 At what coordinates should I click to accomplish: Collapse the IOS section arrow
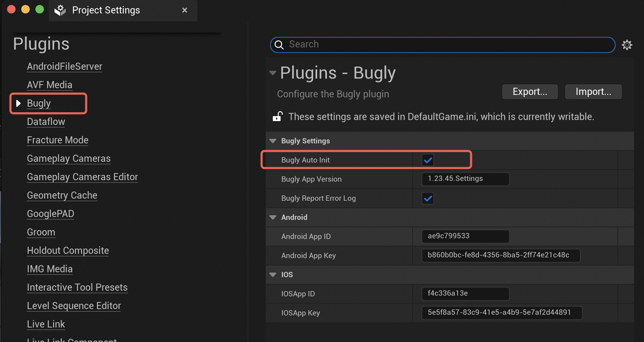click(x=273, y=275)
